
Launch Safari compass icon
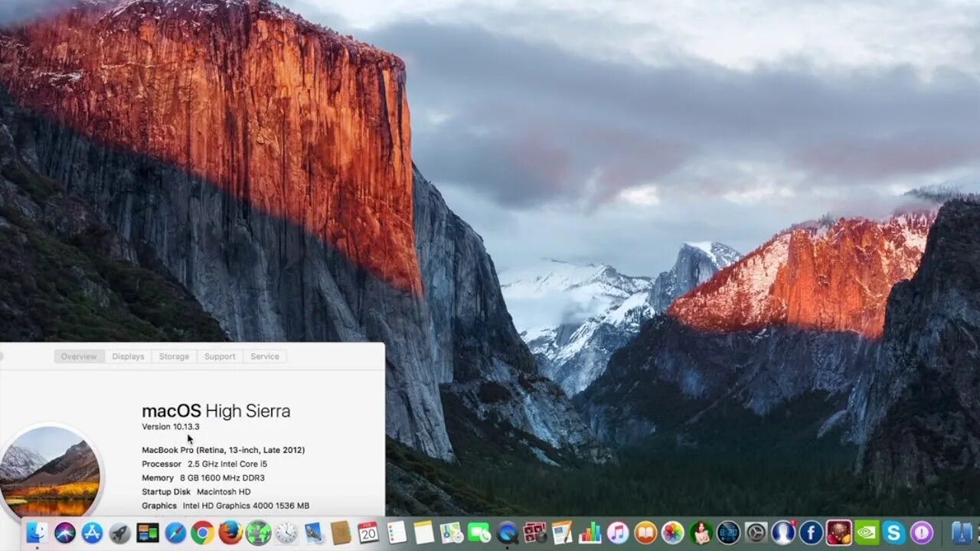(x=175, y=532)
